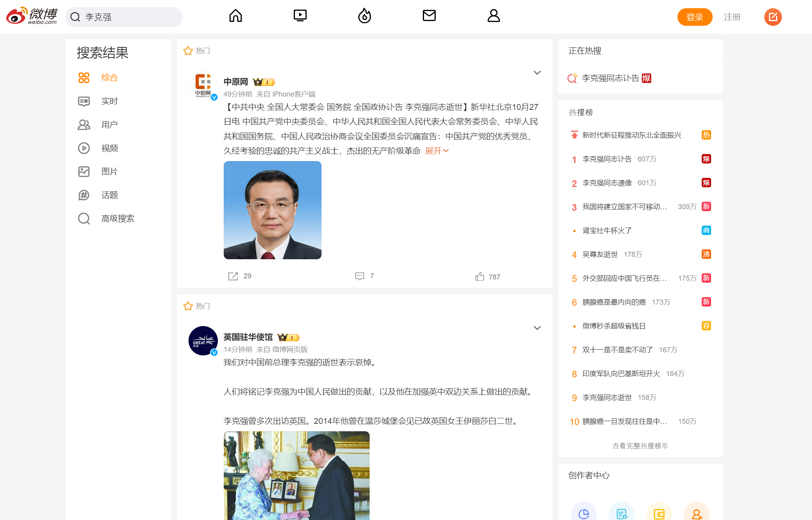The image size is (812, 520).
Task: Open the Weibo home icon
Action: 235,16
